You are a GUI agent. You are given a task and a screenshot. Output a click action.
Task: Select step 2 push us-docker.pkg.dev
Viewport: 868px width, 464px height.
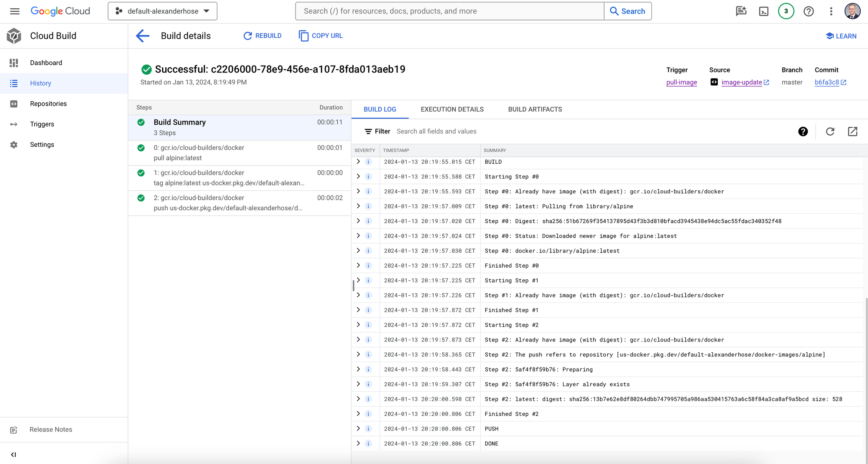click(x=240, y=203)
